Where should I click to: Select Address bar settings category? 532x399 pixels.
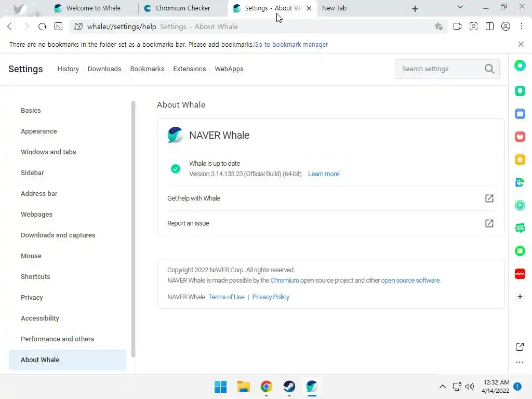point(68,194)
